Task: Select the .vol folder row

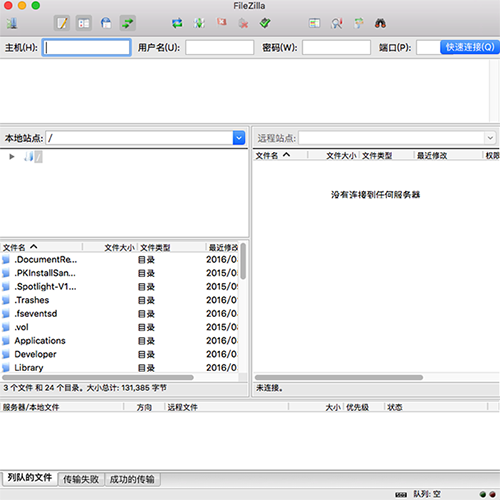Action: pyautogui.click(x=119, y=327)
